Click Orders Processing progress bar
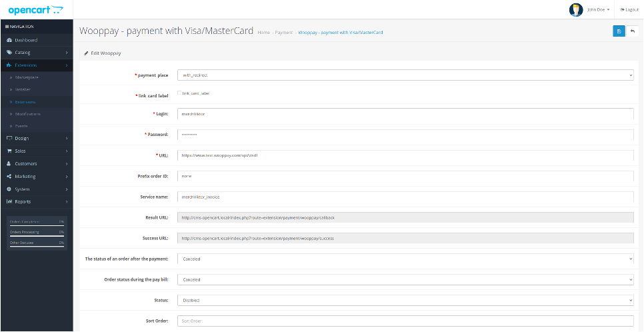Image resolution: width=644 pixels, height=332 pixels. click(37, 236)
